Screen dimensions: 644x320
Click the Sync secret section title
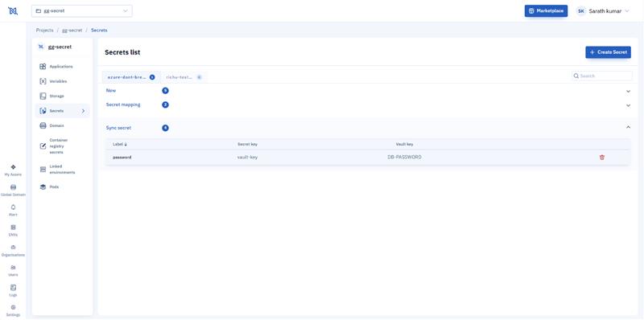coord(118,128)
